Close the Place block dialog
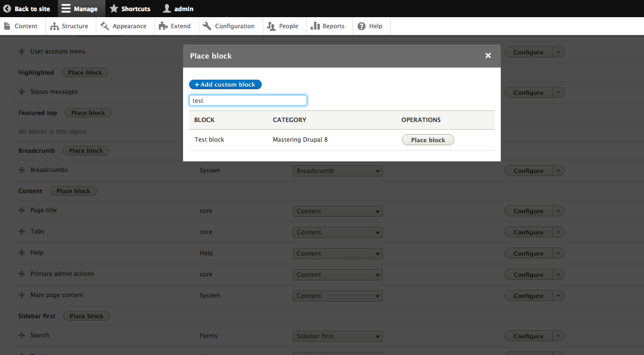Screen dimensions: 644x355 (488, 56)
